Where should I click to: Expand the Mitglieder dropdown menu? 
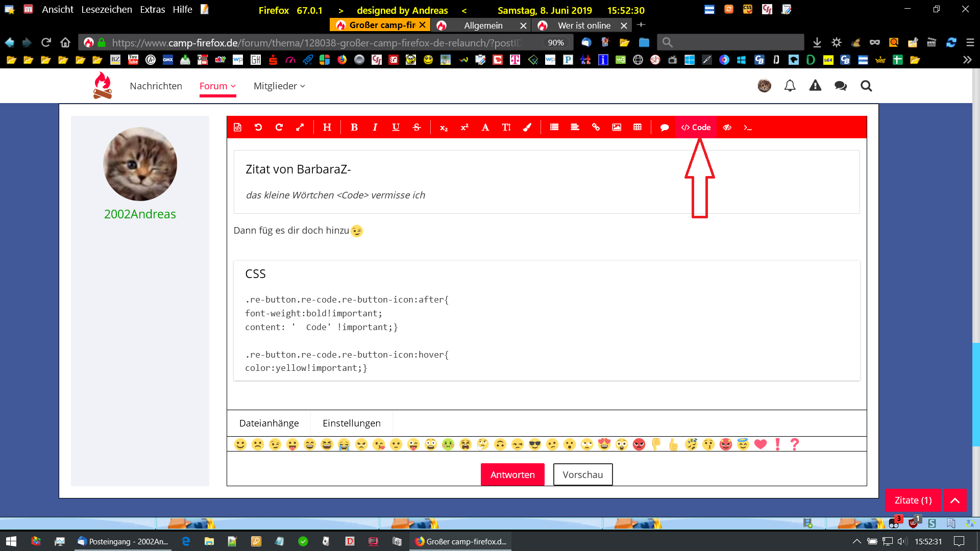pos(279,86)
